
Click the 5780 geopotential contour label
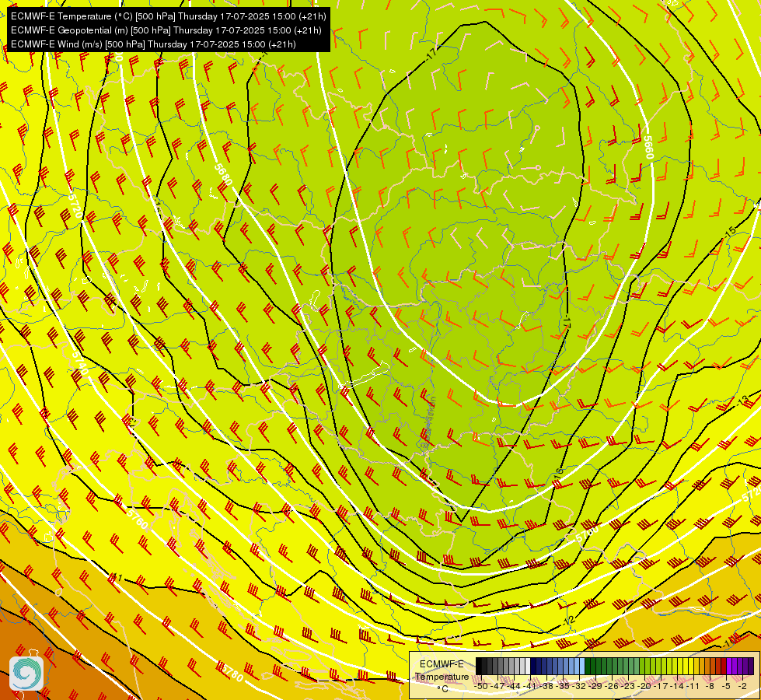coord(232,674)
